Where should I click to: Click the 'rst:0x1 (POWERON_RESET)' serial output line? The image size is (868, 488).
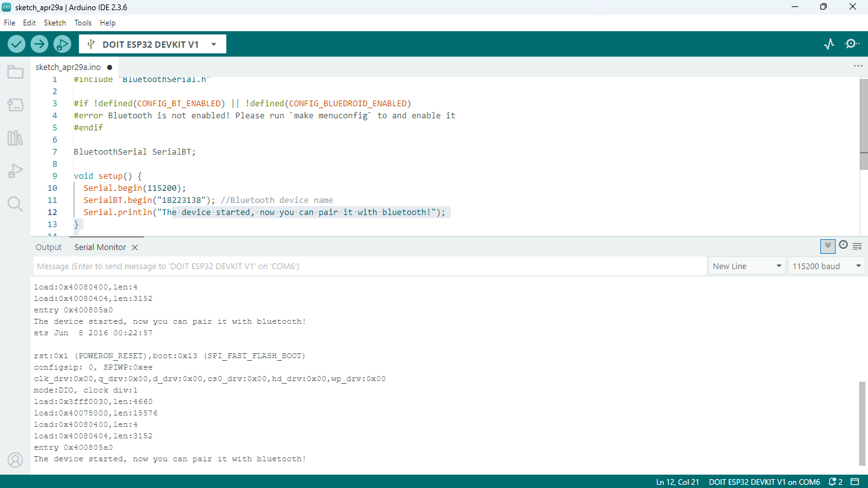click(171, 356)
